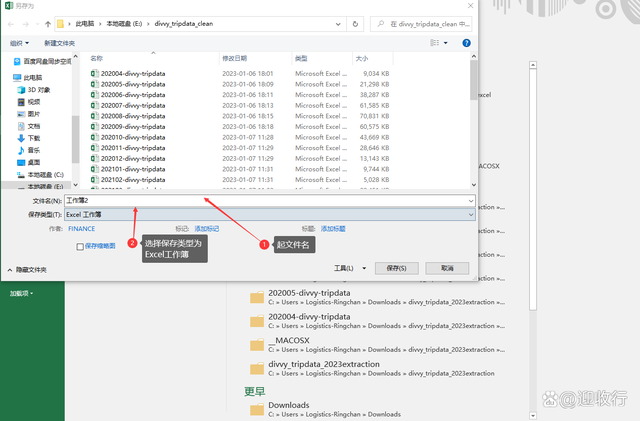Go back with the back arrow
The image size is (640, 421).
tap(11, 25)
